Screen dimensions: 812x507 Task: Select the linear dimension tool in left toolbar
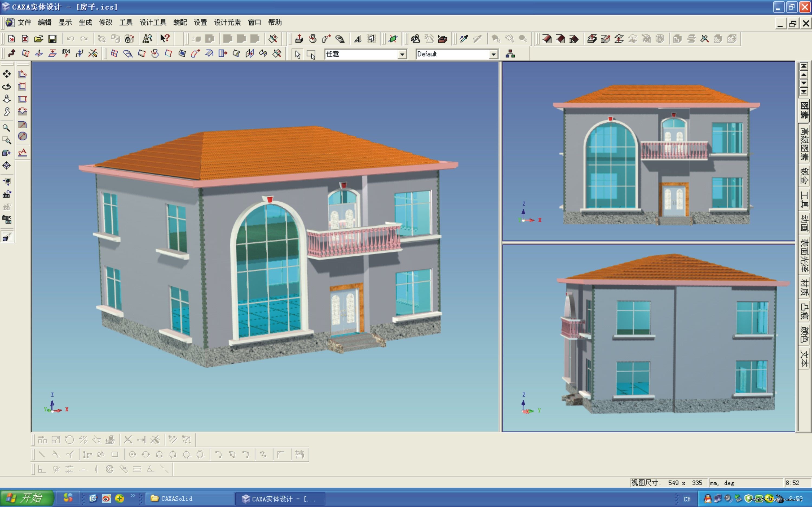[22, 74]
